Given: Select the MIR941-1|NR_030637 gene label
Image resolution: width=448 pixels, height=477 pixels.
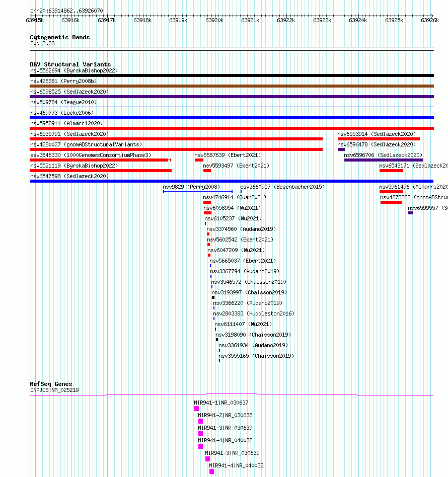Looking at the screenshot, I should click(x=221, y=403).
